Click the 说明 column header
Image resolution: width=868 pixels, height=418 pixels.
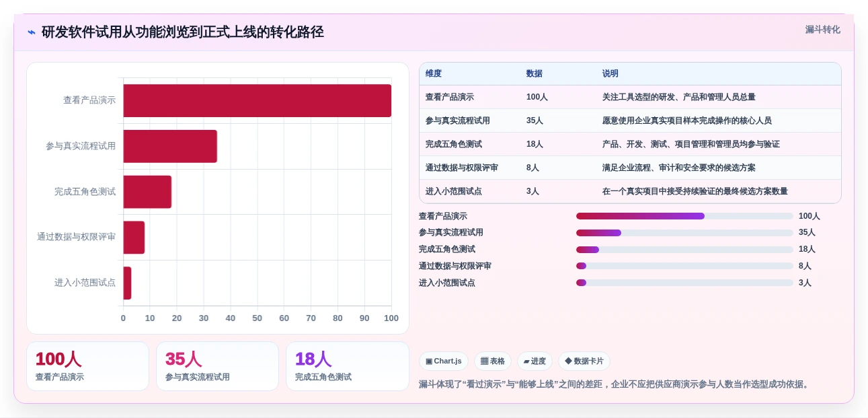click(610, 74)
